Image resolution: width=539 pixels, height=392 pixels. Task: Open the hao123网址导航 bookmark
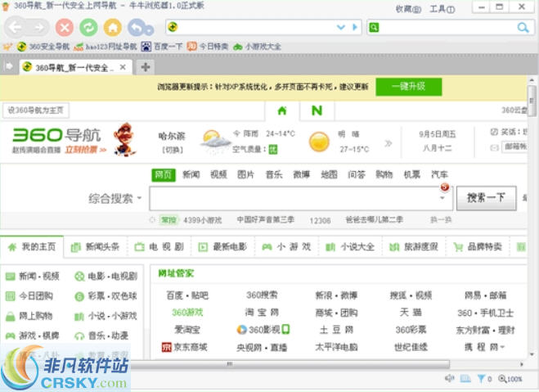pos(106,47)
